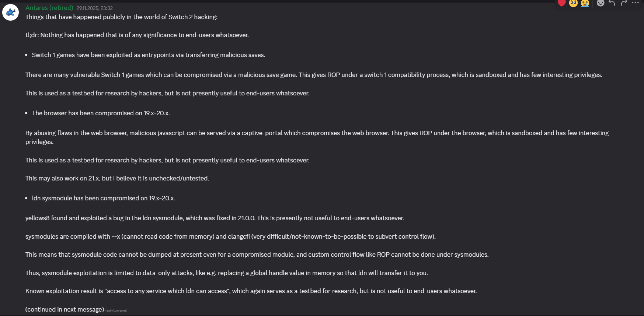Click the line mentioning yellows8's ldn bug

point(215,218)
